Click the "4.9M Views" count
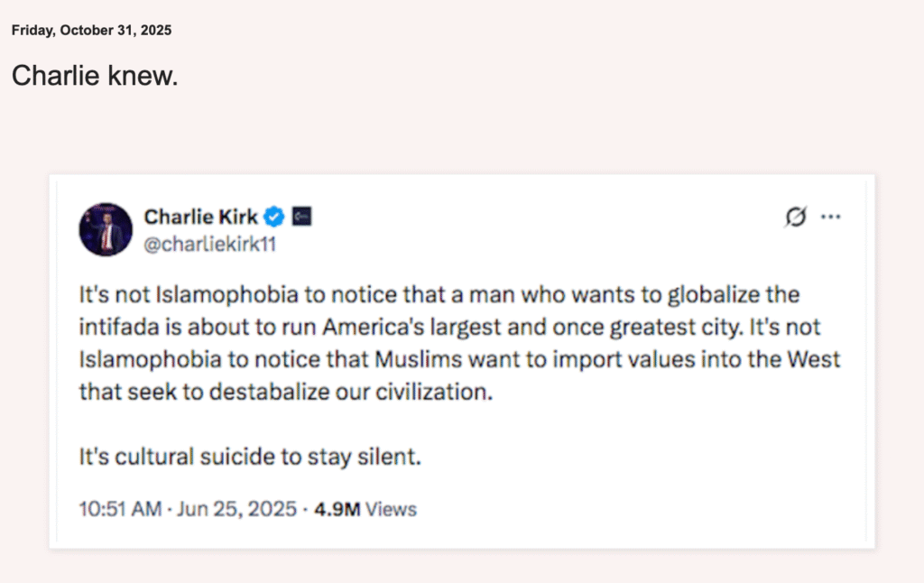 [x=365, y=509]
